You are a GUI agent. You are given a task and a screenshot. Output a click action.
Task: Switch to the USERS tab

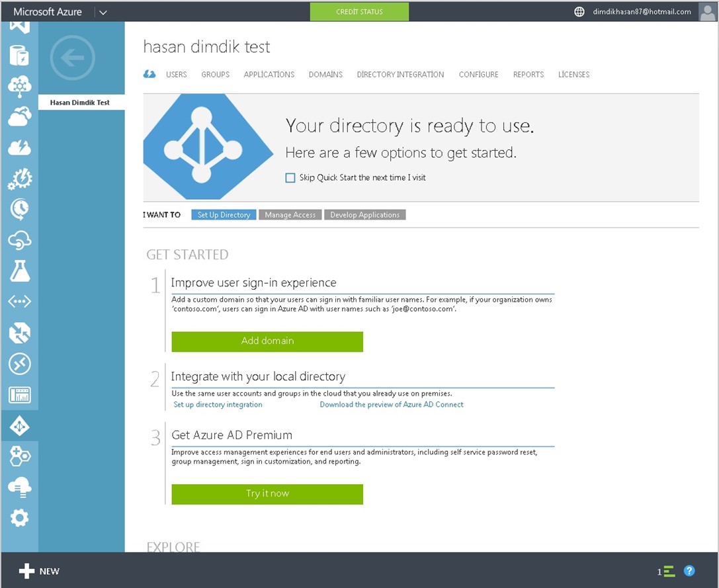176,74
